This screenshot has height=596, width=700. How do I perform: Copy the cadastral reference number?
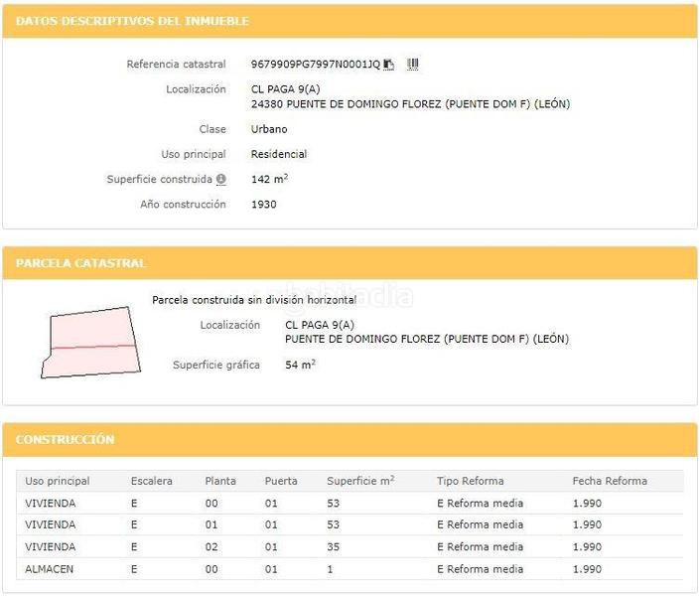click(389, 65)
